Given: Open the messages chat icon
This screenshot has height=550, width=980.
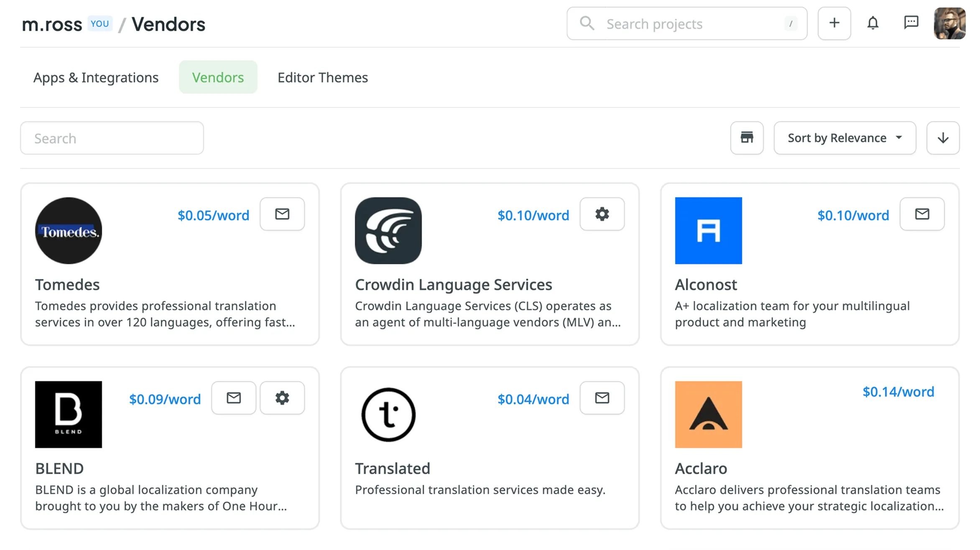Looking at the screenshot, I should [x=911, y=23].
